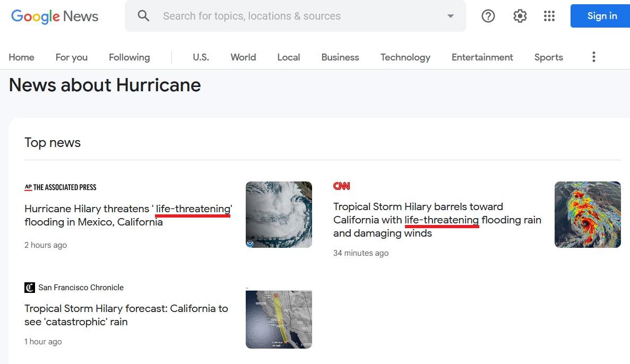Select the Sports section tab
Screen dimensions: 630x364
pyautogui.click(x=548, y=57)
